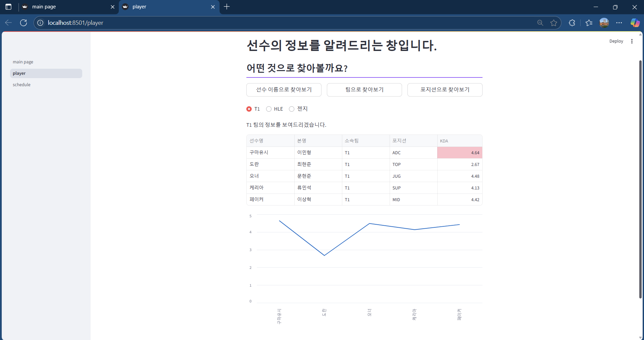Click chart line low point at 도란
644x340 pixels.
coord(324,256)
